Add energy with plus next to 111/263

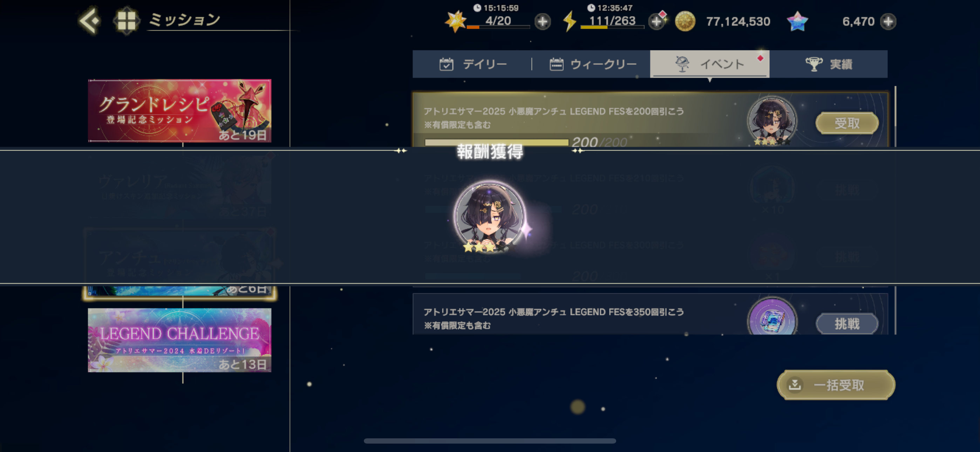(656, 22)
